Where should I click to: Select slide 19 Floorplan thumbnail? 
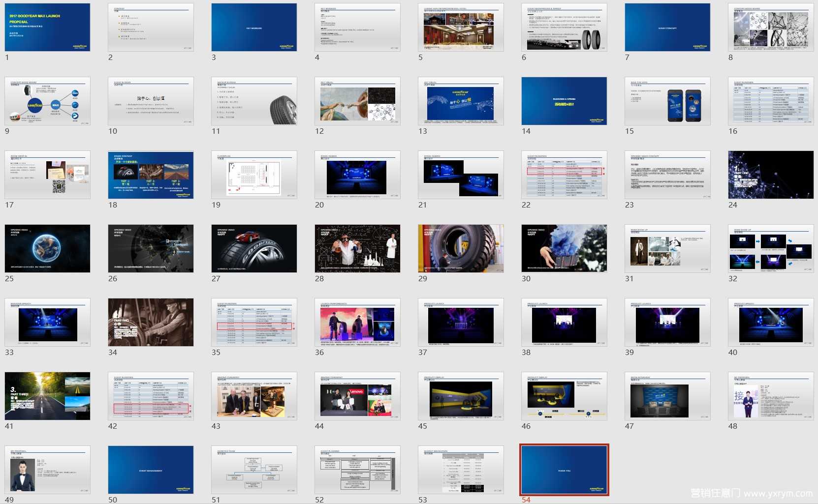[254, 175]
